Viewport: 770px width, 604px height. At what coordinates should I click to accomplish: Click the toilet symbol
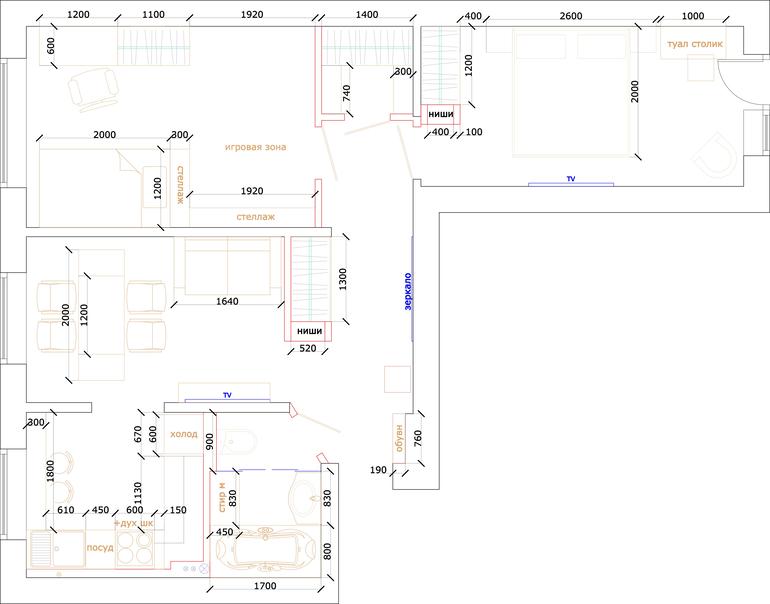pyautogui.click(x=238, y=441)
